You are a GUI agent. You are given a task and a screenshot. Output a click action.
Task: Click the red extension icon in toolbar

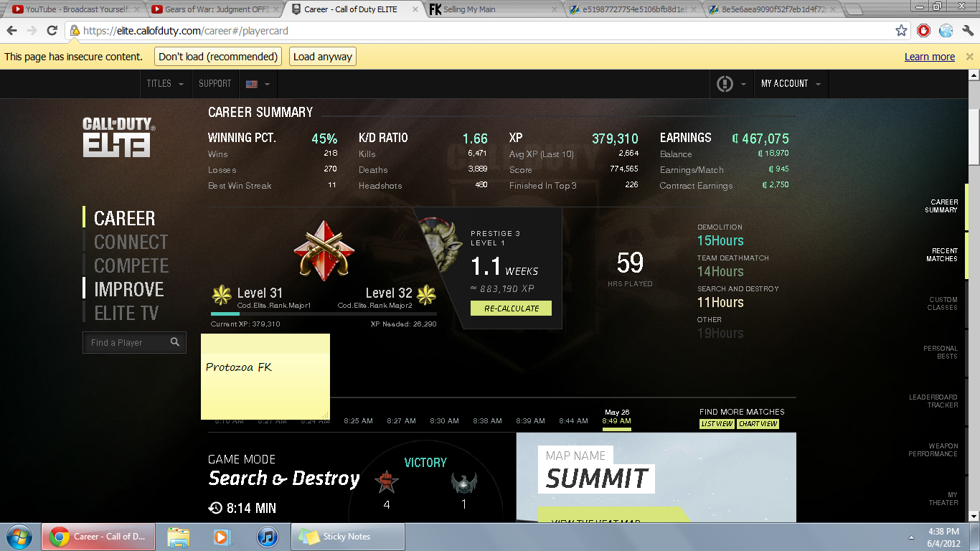pyautogui.click(x=924, y=31)
